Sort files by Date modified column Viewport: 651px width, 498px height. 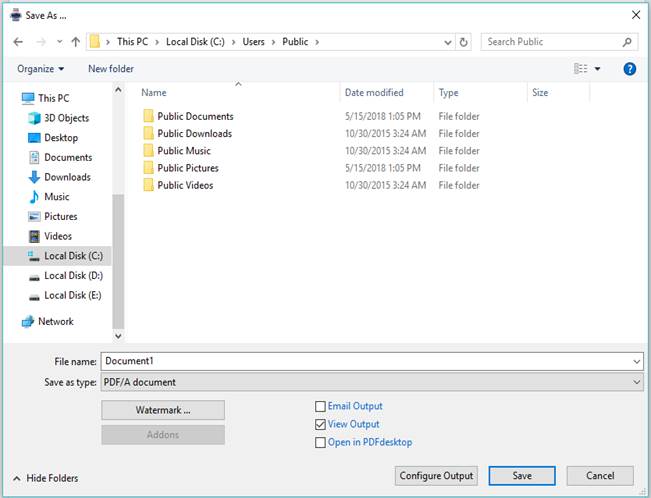coord(374,93)
